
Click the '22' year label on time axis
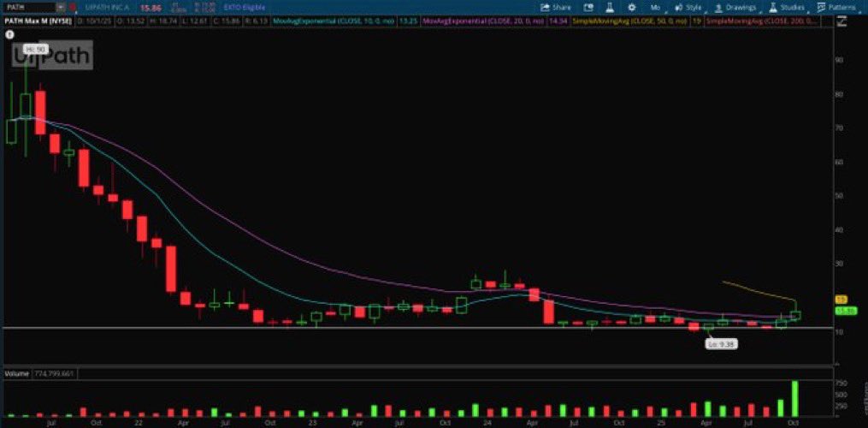pos(139,423)
